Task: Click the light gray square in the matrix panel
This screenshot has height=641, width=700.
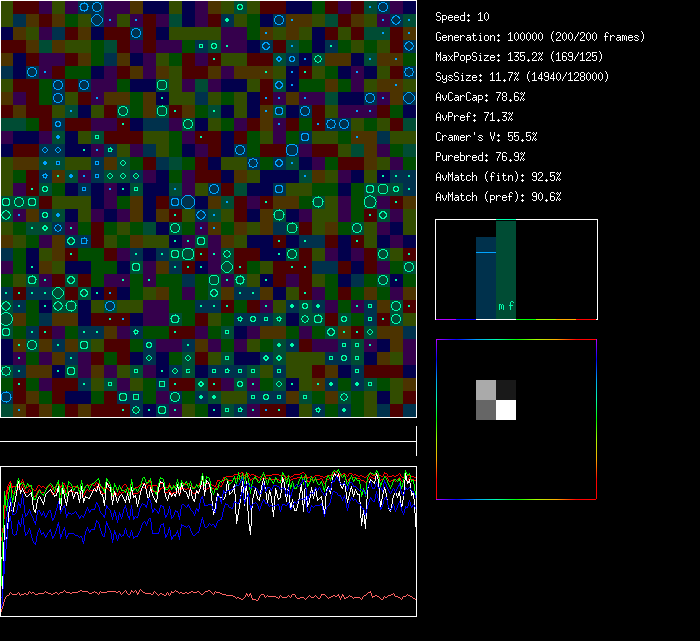Action: click(485, 389)
